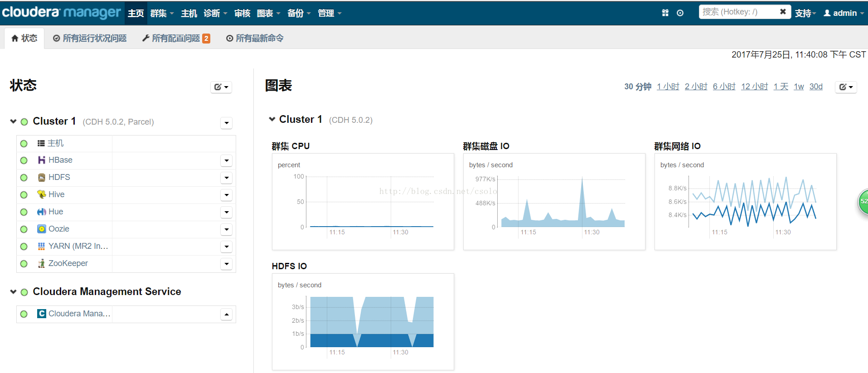Screen dimensions: 868x373
Task: Open the HDFS IO chart
Action: coord(363,322)
